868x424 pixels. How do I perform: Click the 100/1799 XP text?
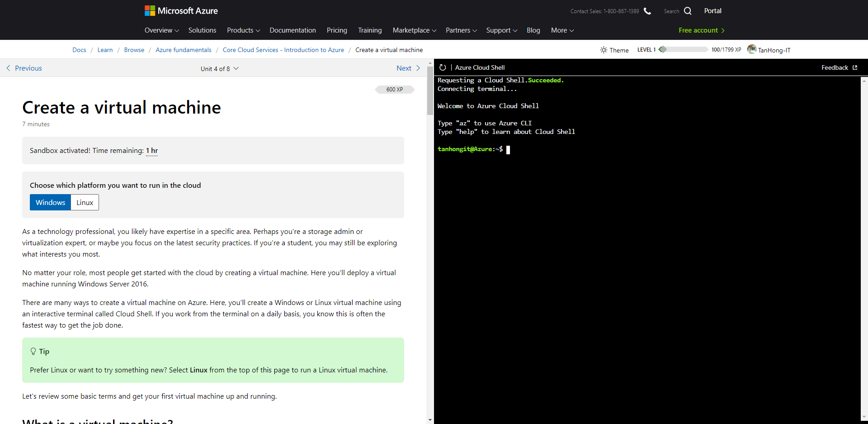726,50
